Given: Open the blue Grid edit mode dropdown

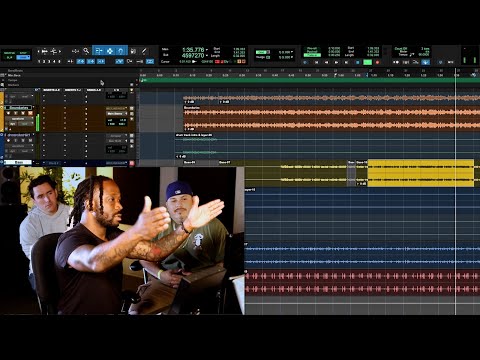Looking at the screenshot, I should point(23,58).
